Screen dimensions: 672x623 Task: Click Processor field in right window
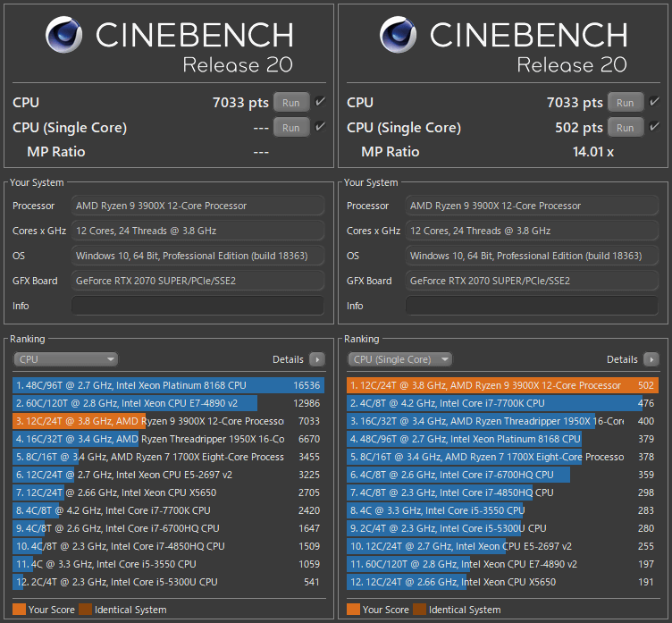tap(532, 206)
